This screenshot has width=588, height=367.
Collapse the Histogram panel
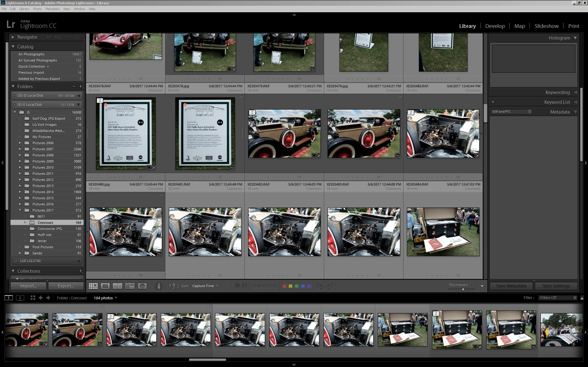coord(575,38)
